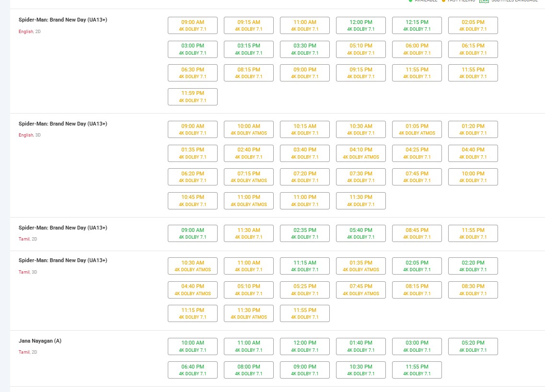This screenshot has width=545, height=392.
Task: Book 11:00 PM Dolby Atmos English 3D show
Action: [x=248, y=201]
